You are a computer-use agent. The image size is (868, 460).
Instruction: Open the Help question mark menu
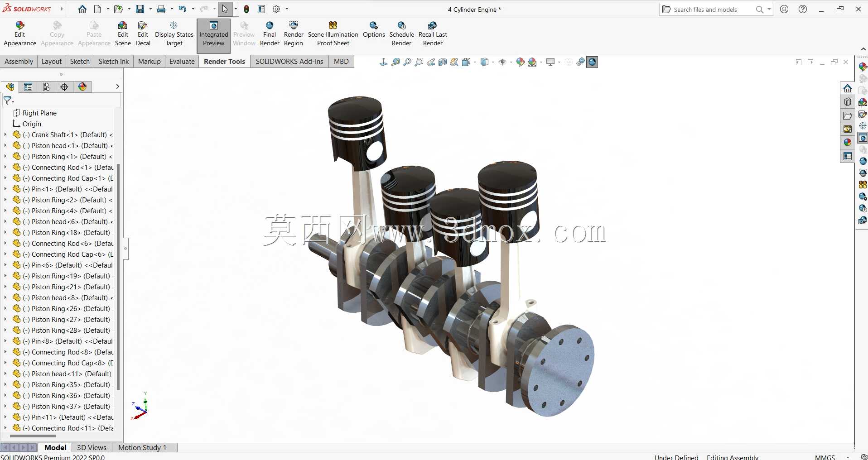coord(803,9)
